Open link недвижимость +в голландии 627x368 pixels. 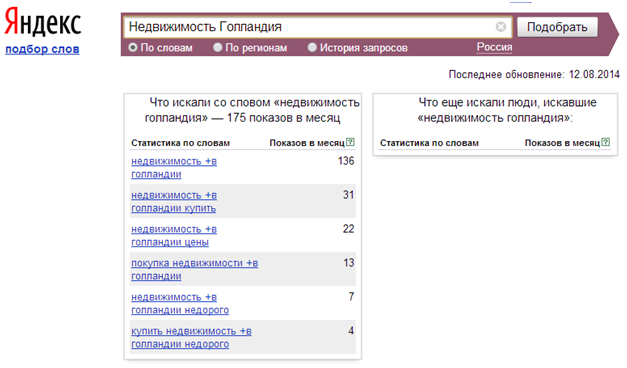174,168
